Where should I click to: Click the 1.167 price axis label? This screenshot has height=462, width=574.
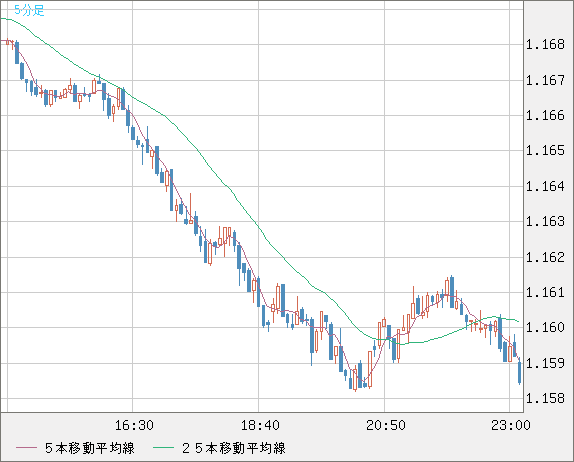(x=545, y=80)
